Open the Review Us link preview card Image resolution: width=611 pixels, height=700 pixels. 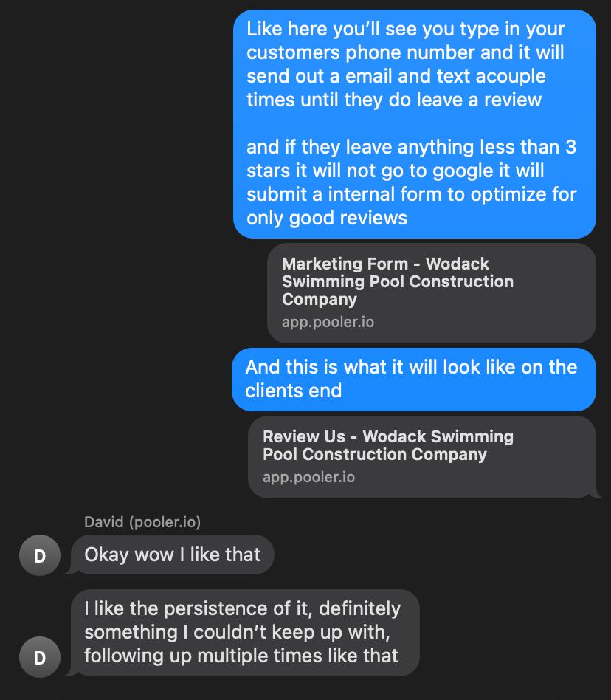(424, 456)
